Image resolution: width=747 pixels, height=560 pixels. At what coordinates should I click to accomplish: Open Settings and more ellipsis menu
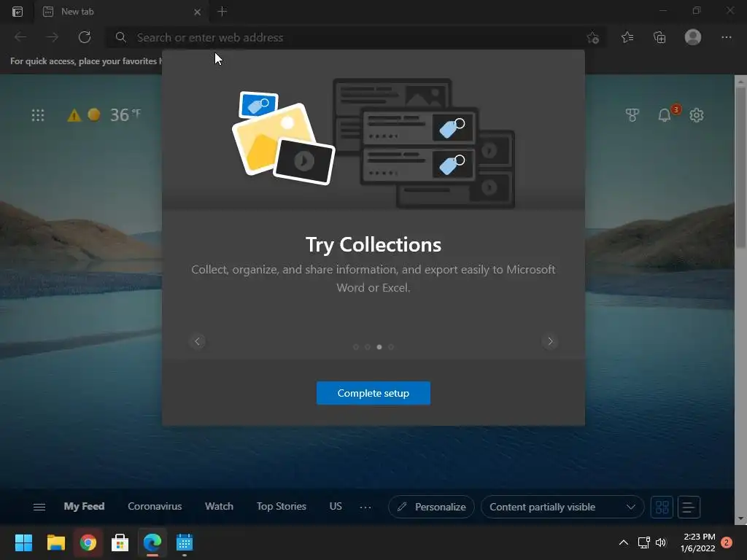point(726,37)
